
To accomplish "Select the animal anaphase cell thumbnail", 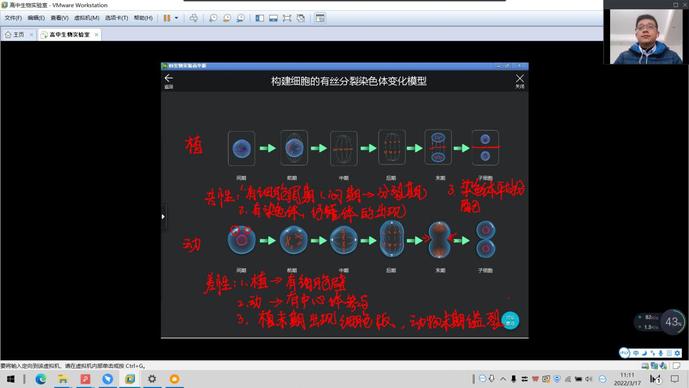I will (391, 239).
